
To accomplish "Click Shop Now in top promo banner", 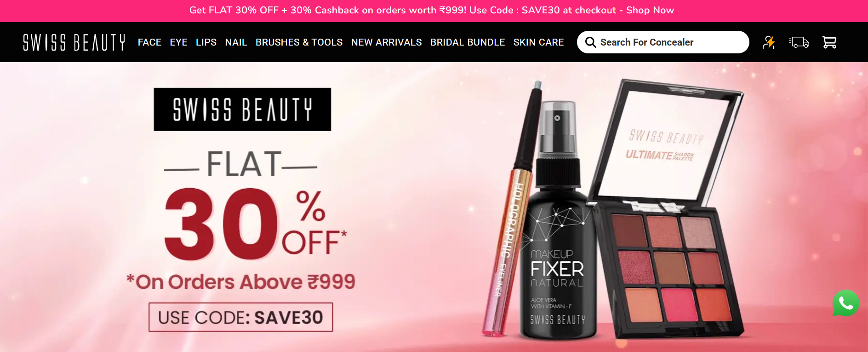I will [650, 10].
